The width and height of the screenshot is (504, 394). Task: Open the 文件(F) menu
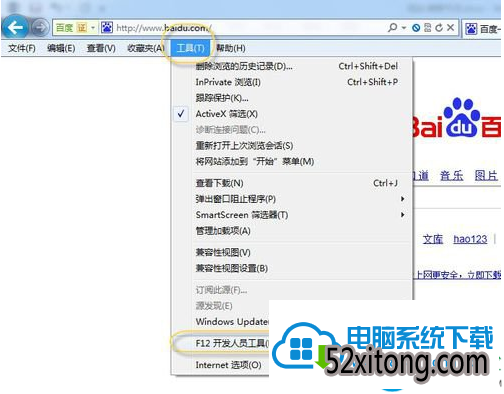coord(22,48)
